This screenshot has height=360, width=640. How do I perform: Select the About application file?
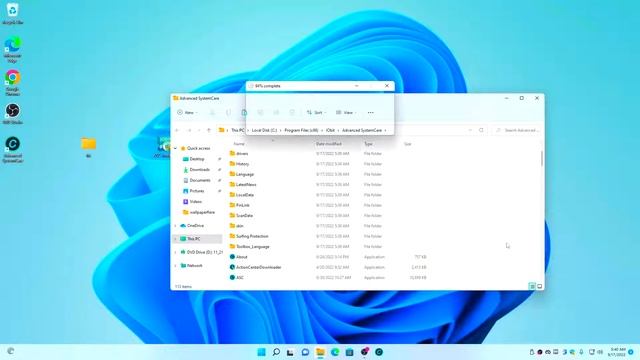point(242,257)
